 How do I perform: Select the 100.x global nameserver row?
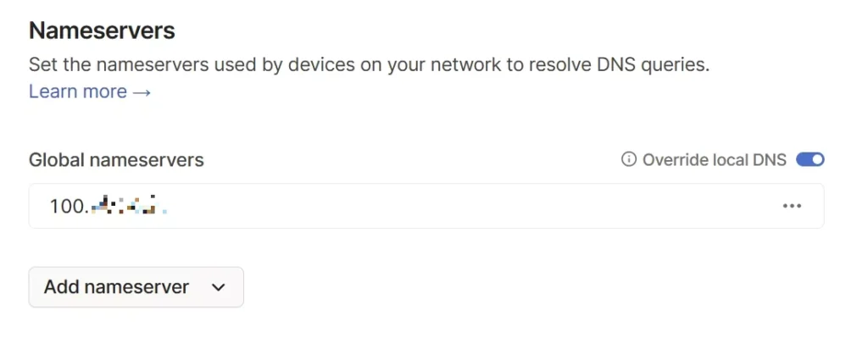click(x=426, y=206)
